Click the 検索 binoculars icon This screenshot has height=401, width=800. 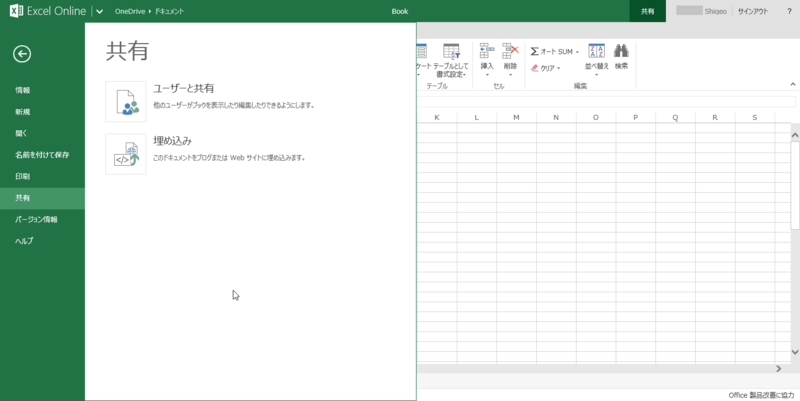(621, 51)
